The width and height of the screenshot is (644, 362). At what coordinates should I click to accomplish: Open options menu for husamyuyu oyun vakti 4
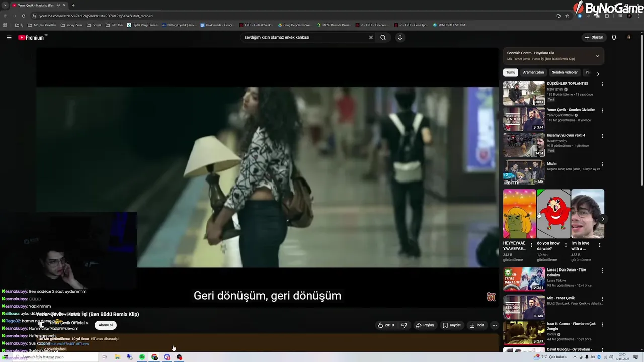(602, 136)
